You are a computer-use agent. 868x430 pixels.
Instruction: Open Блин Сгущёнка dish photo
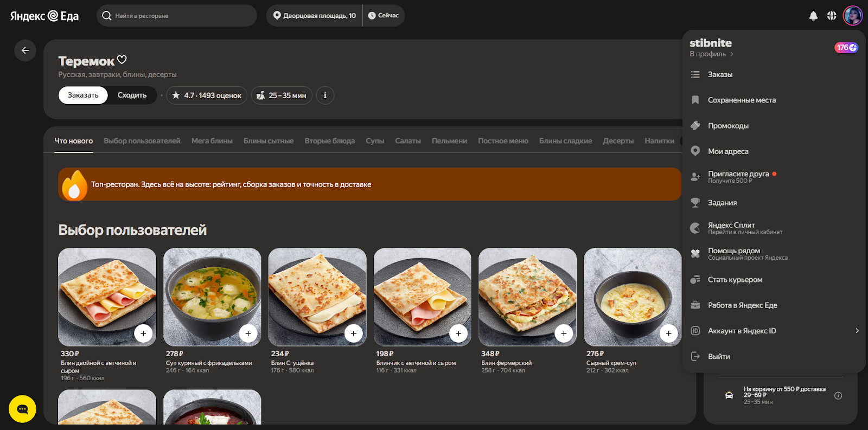tap(317, 297)
